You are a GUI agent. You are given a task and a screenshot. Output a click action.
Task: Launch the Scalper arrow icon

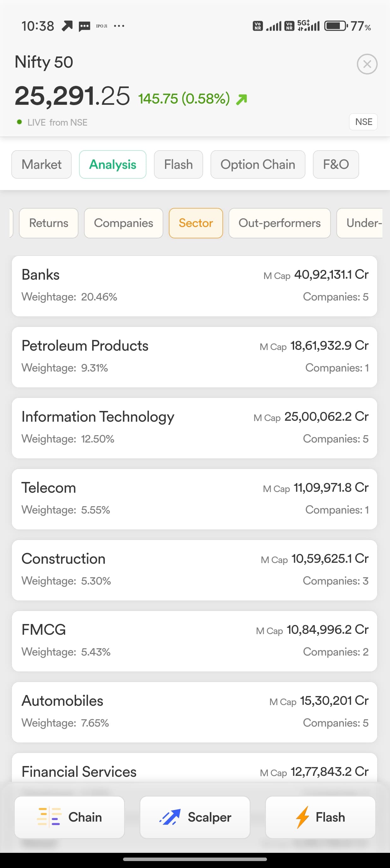coord(170,817)
